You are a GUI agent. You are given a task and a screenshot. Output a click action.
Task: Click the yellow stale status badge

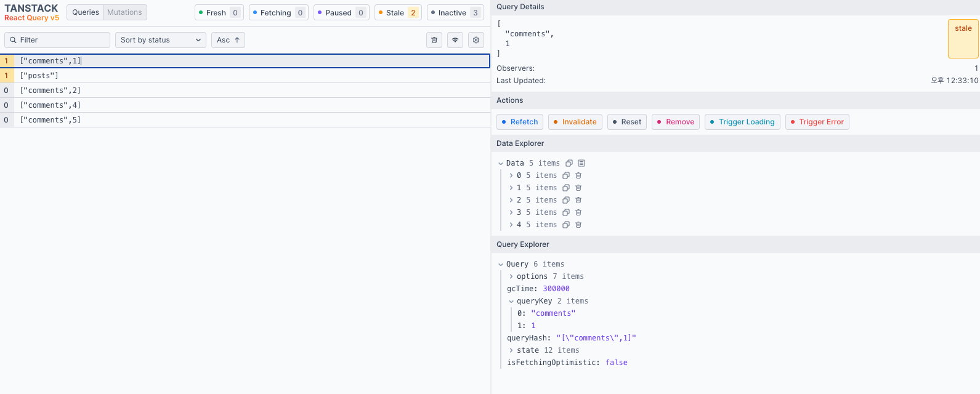pos(963,39)
